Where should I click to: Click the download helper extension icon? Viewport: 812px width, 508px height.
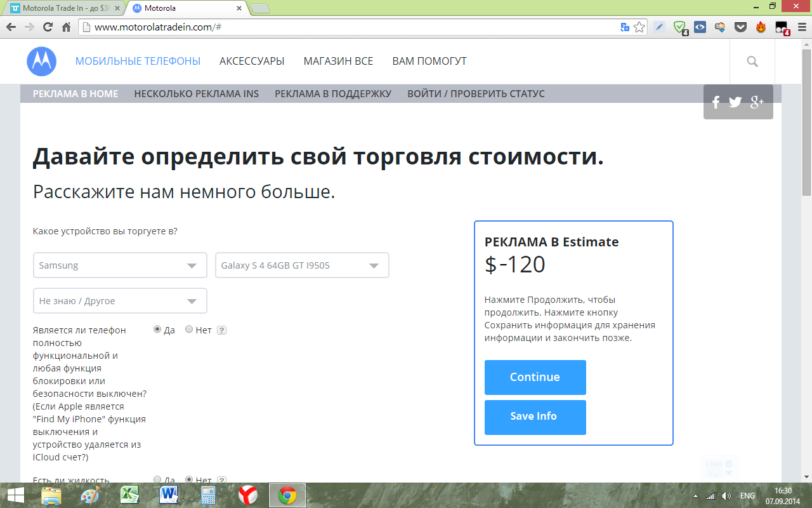point(720,27)
